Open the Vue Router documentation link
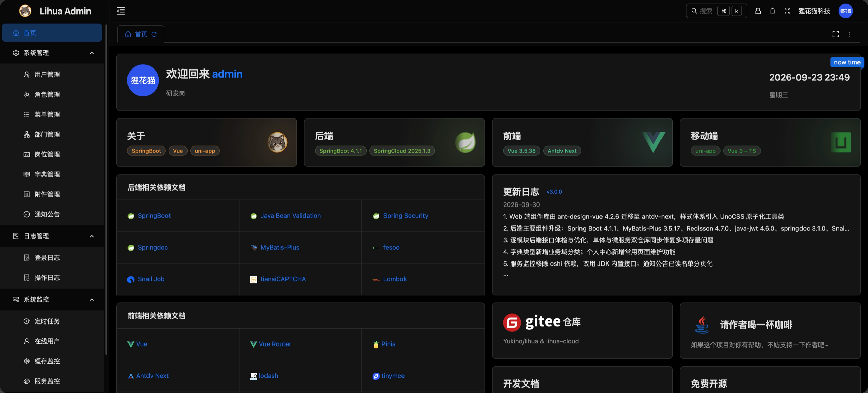Image resolution: width=868 pixels, height=393 pixels. click(x=275, y=344)
